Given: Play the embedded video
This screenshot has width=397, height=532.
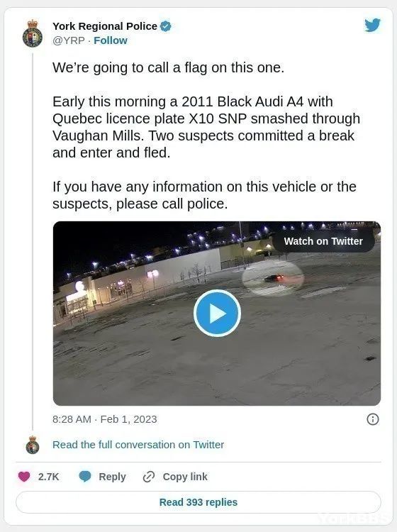Looking at the screenshot, I should 217,313.
